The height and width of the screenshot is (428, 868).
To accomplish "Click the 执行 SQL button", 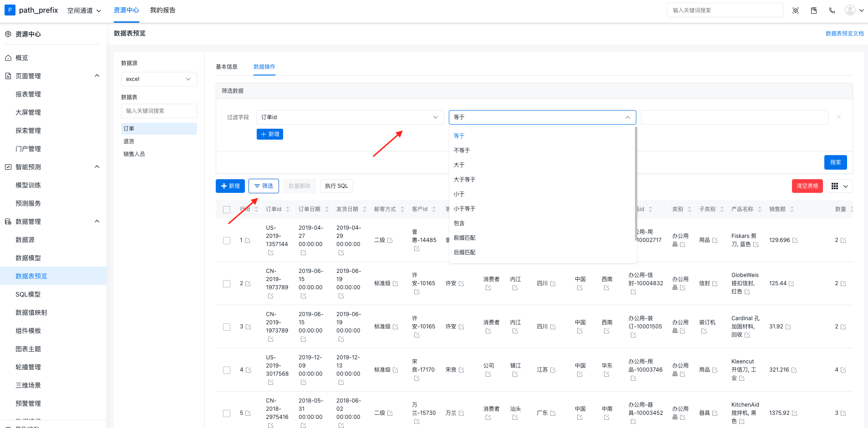I will (x=336, y=186).
